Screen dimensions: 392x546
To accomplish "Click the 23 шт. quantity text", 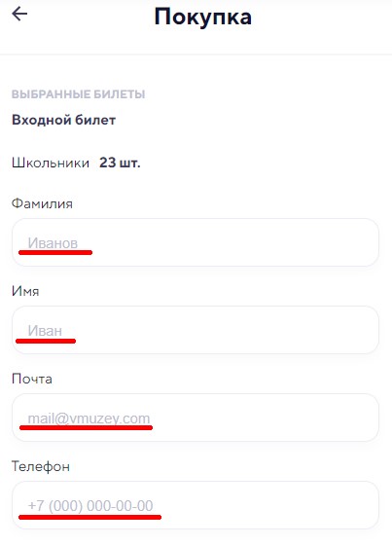I will (120, 163).
